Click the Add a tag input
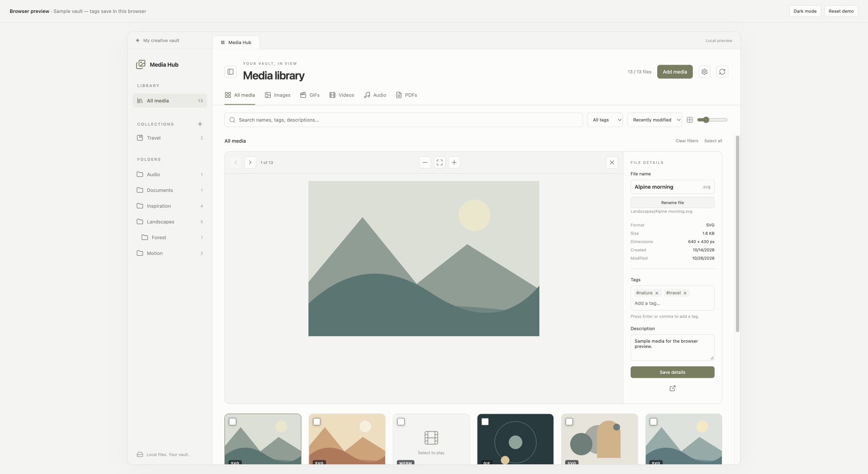The width and height of the screenshot is (868, 474). pos(673,303)
